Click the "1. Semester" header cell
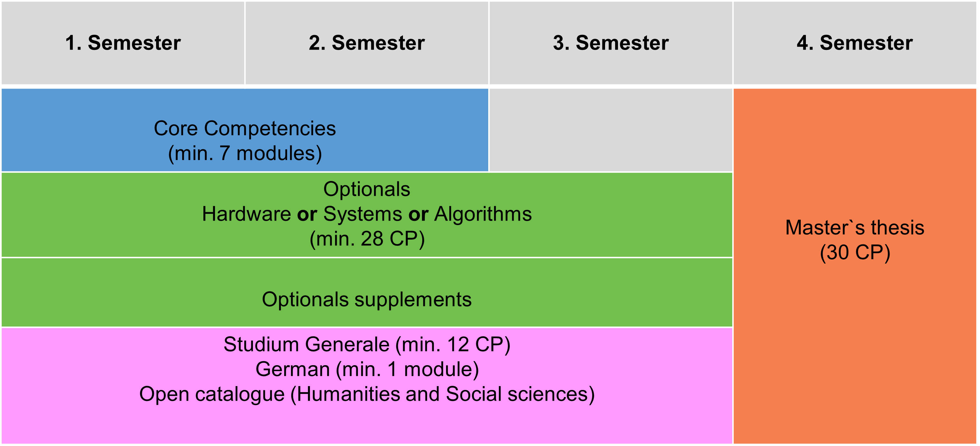 click(x=123, y=43)
